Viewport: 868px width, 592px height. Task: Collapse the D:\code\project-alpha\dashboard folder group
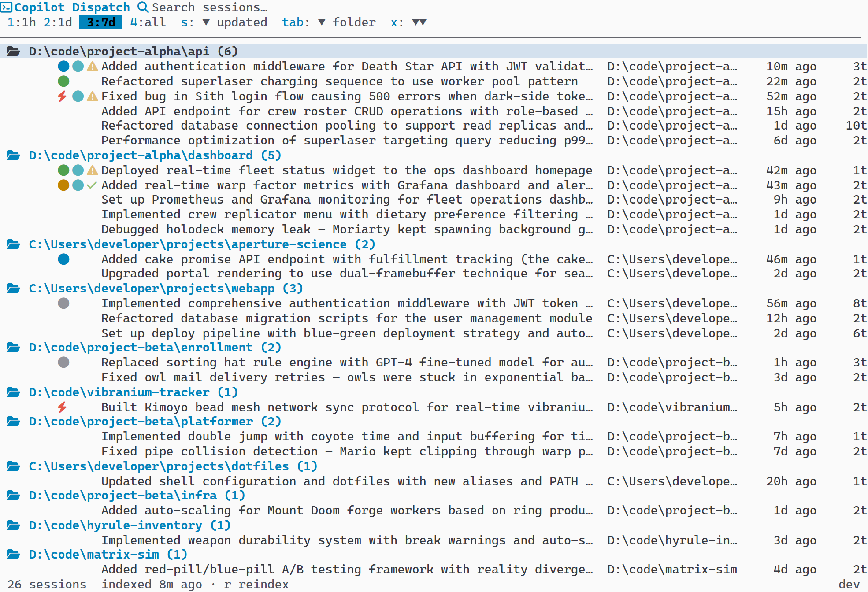point(155,155)
